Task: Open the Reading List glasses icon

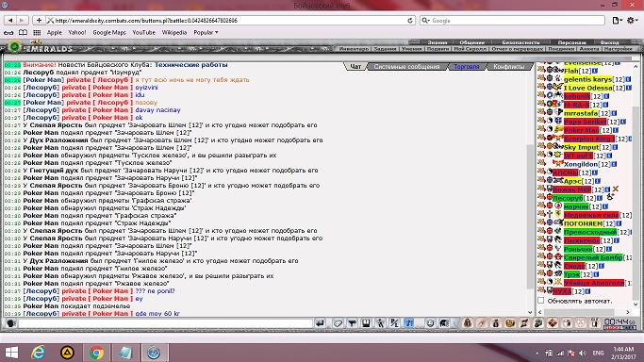Action: [x=8, y=32]
